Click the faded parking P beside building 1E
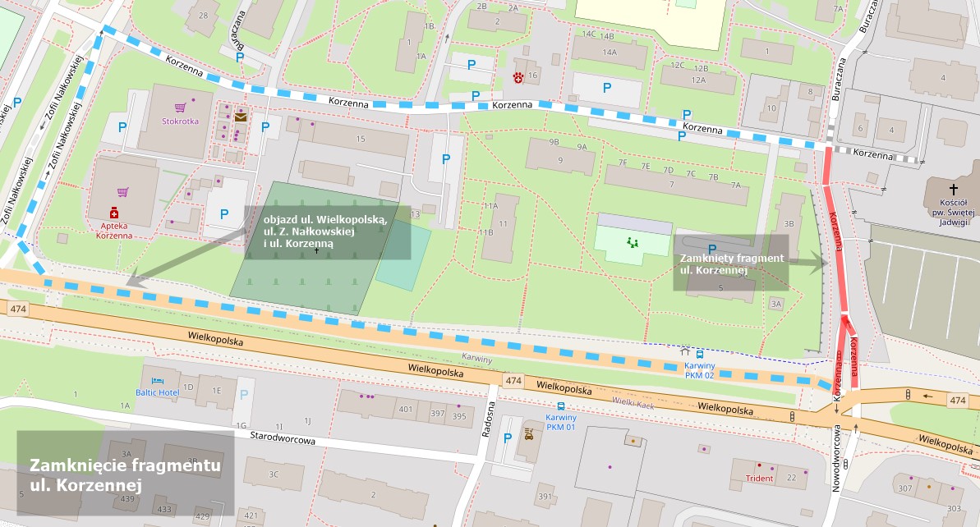The image size is (980, 527). pos(244,394)
